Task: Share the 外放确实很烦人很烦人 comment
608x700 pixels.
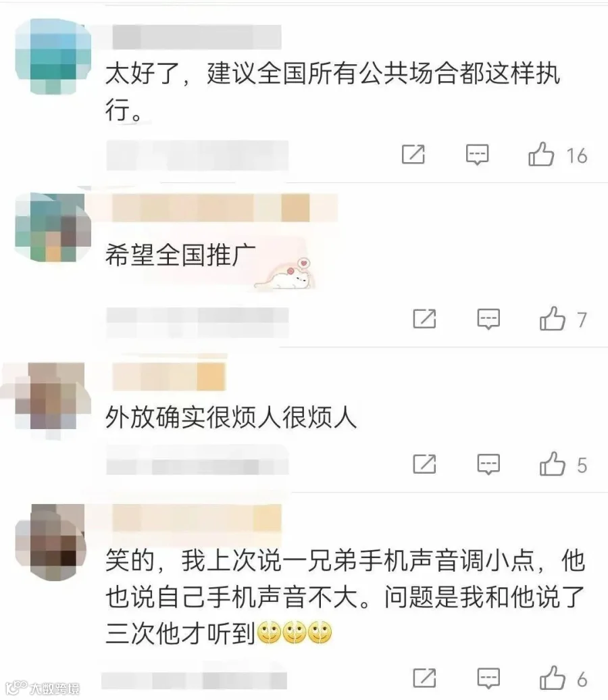Action: [x=424, y=464]
